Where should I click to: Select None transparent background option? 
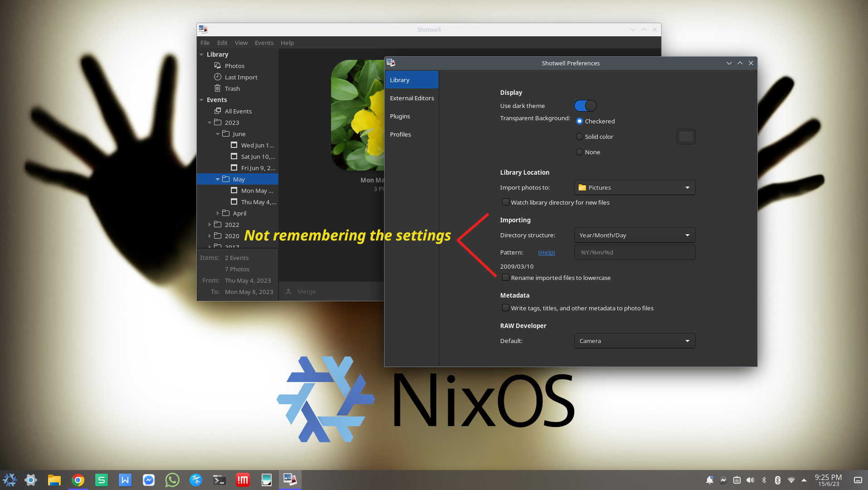tap(580, 152)
